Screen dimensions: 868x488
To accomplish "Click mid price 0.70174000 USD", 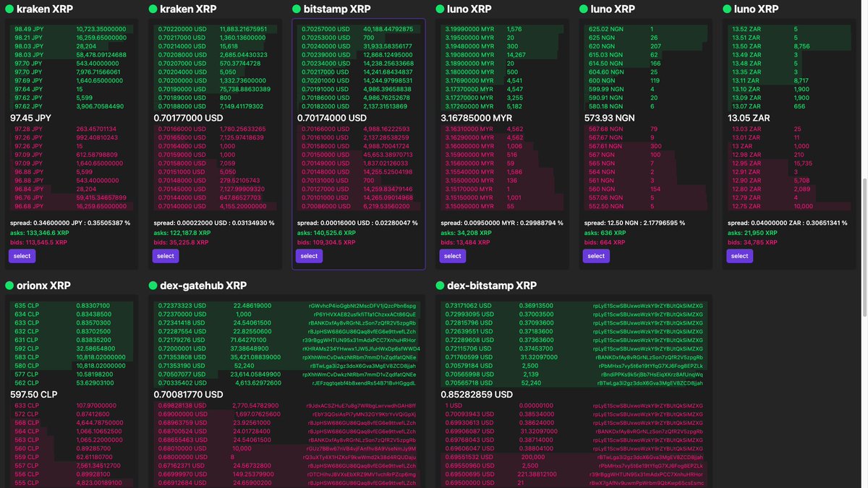I will (332, 118).
